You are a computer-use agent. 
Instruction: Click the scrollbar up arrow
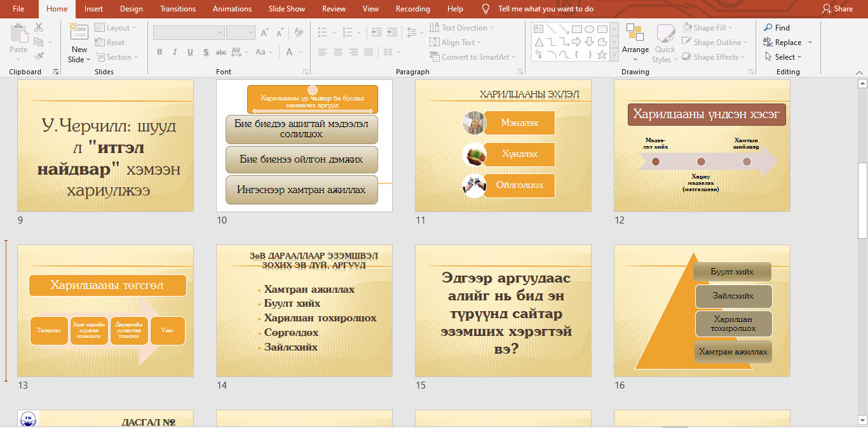pyautogui.click(x=862, y=82)
